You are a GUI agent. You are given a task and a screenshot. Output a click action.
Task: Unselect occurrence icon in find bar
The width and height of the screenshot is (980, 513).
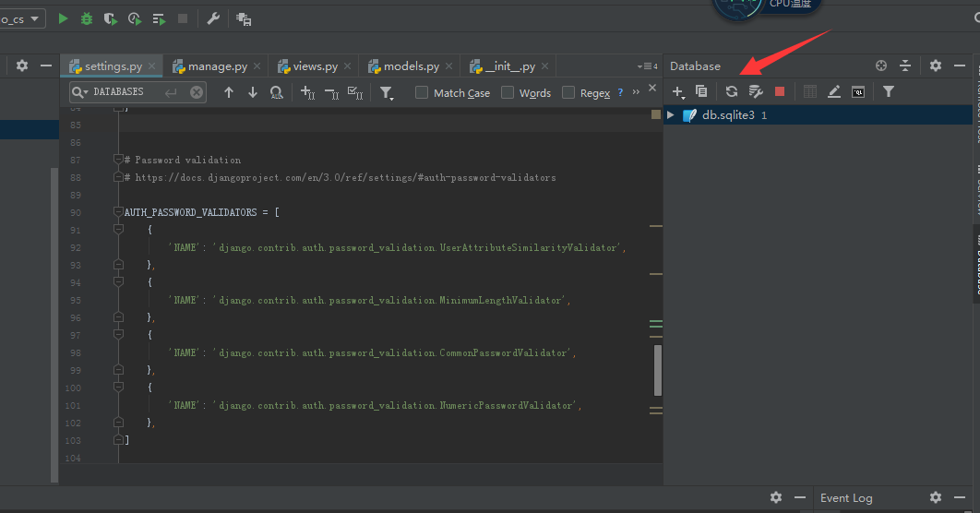(332, 93)
